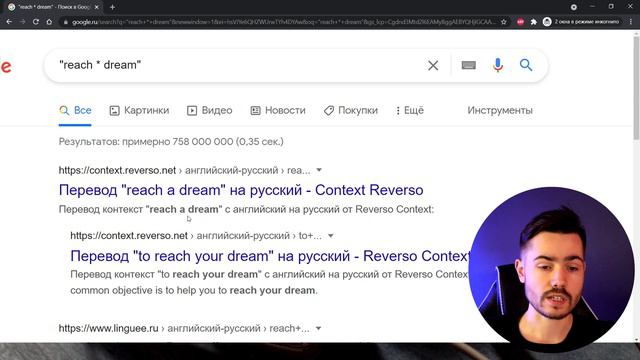This screenshot has height=360, width=640.
Task: Click the linguee.ru result URL
Action: (184, 328)
